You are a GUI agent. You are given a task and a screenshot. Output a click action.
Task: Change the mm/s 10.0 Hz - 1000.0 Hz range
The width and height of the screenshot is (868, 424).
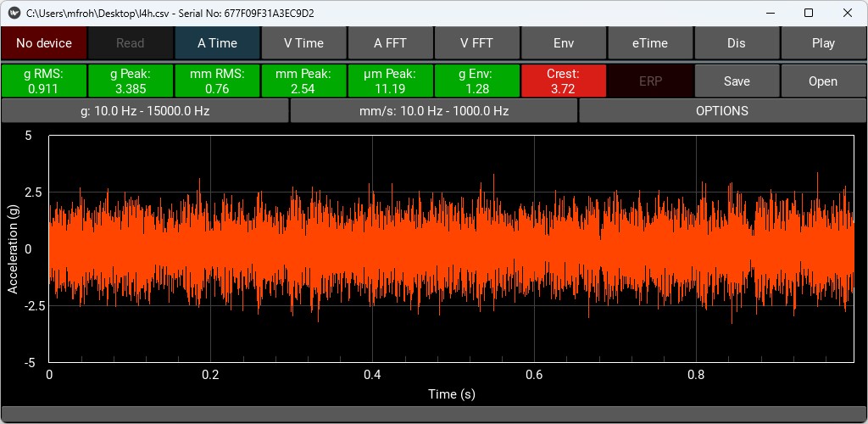coord(433,111)
